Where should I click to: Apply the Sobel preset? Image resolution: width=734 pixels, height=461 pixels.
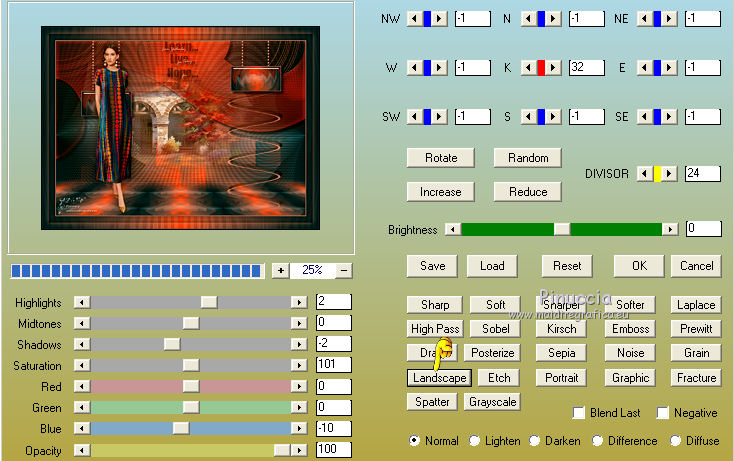pyautogui.click(x=496, y=329)
